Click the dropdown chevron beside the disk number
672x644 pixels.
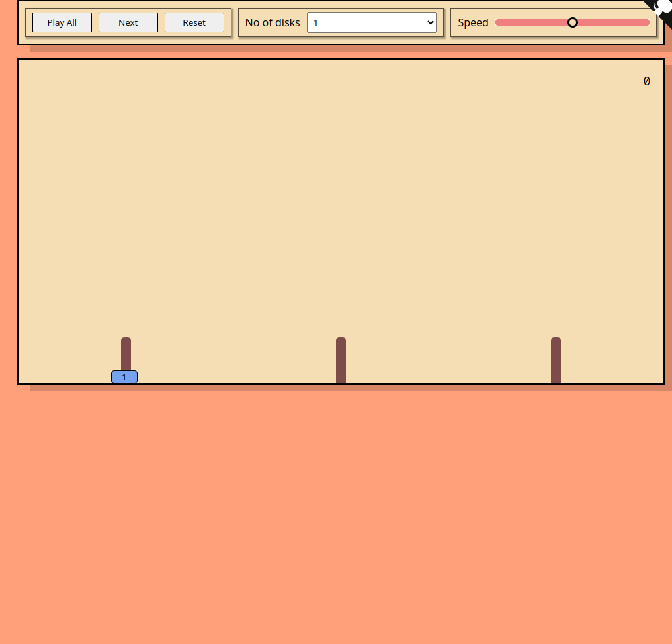coord(429,22)
